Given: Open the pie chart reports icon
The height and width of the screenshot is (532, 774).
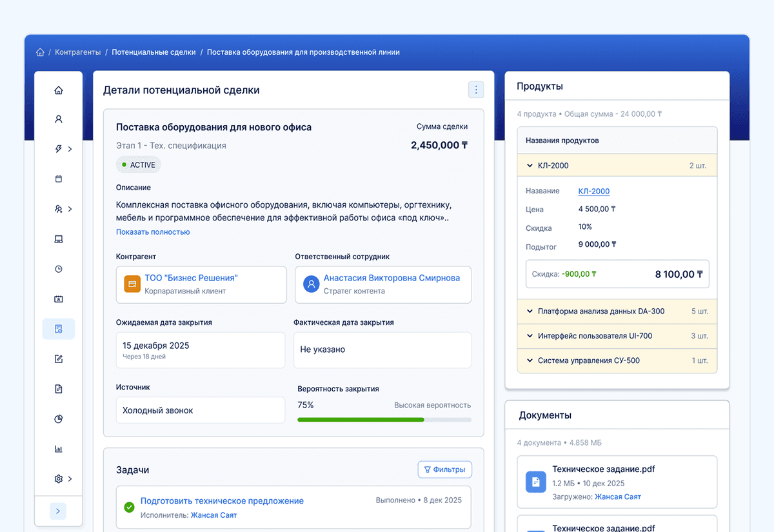Looking at the screenshot, I should click(59, 419).
